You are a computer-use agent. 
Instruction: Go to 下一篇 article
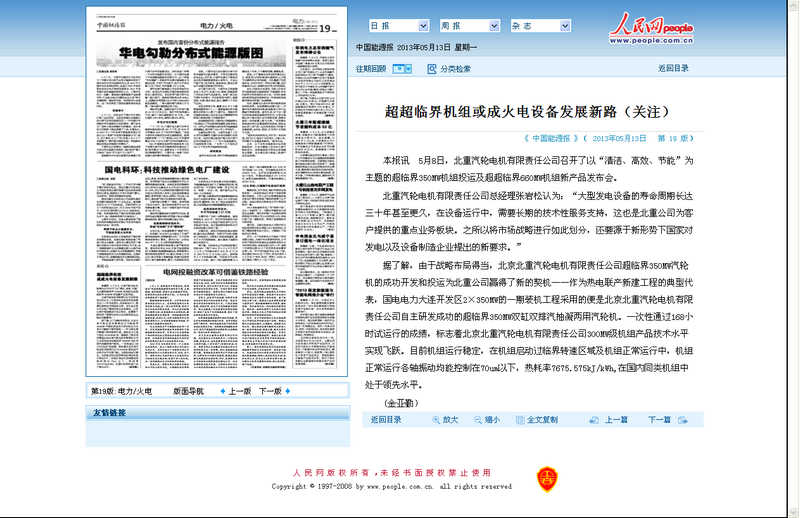click(x=659, y=420)
